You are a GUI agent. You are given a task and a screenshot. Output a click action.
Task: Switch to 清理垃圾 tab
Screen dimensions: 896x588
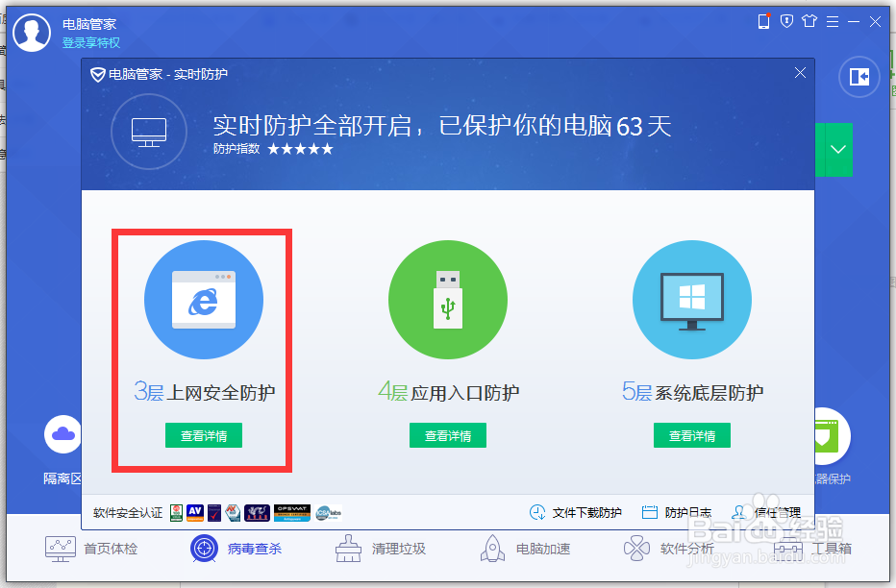click(381, 549)
